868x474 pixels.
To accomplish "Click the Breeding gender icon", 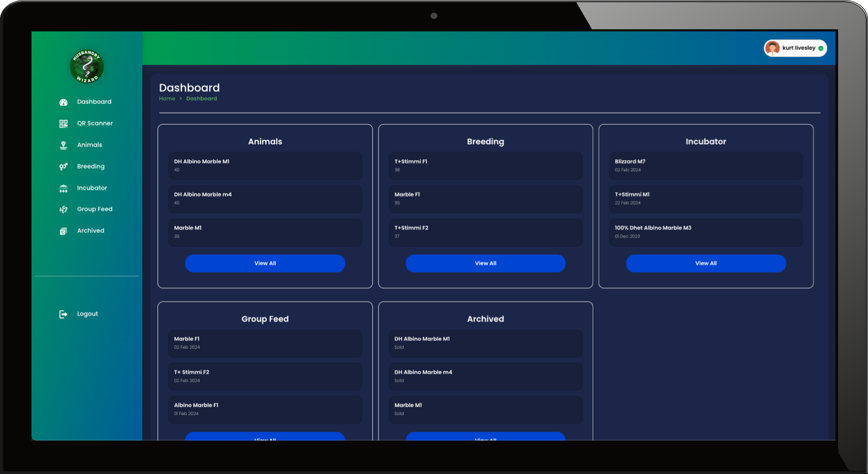I will click(x=63, y=166).
